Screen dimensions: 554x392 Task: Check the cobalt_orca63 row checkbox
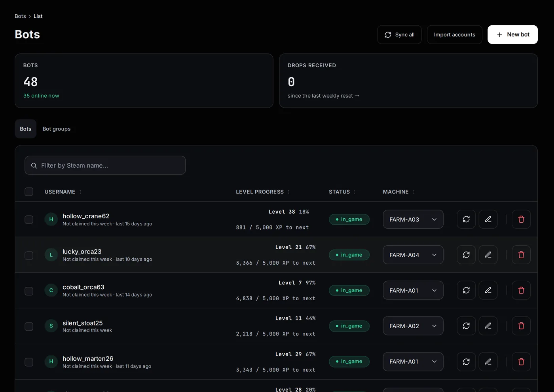29,291
